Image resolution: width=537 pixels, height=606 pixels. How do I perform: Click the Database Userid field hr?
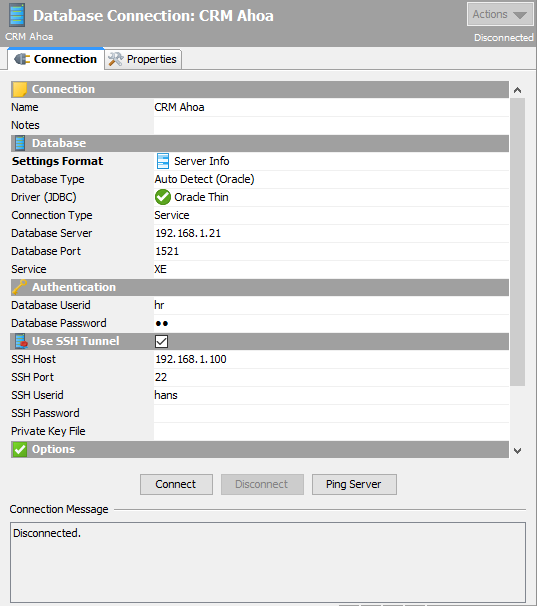(x=331, y=305)
